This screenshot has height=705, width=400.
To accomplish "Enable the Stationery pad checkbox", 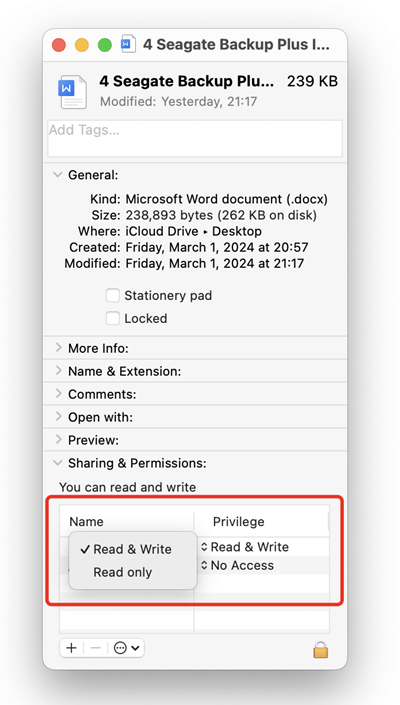I will pos(113,295).
